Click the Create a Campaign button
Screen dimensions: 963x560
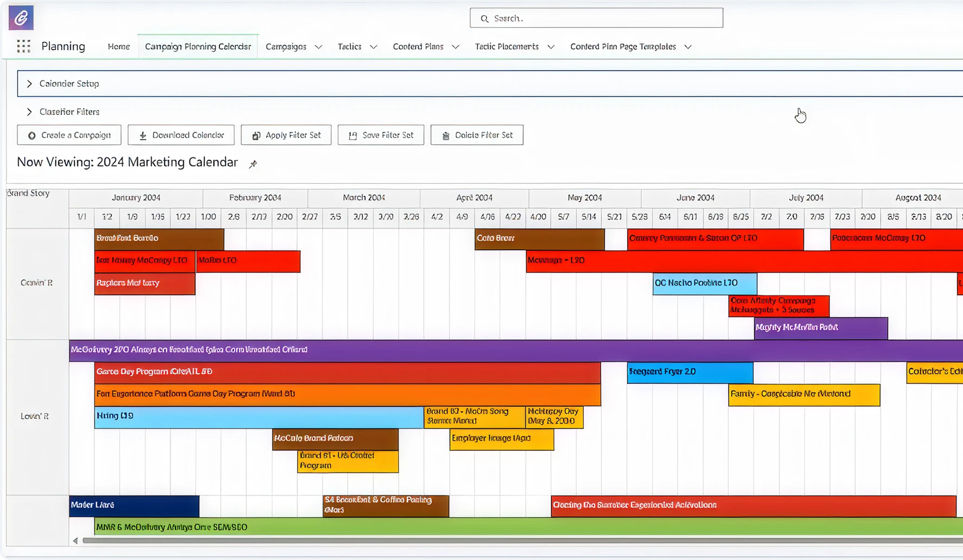tap(69, 135)
